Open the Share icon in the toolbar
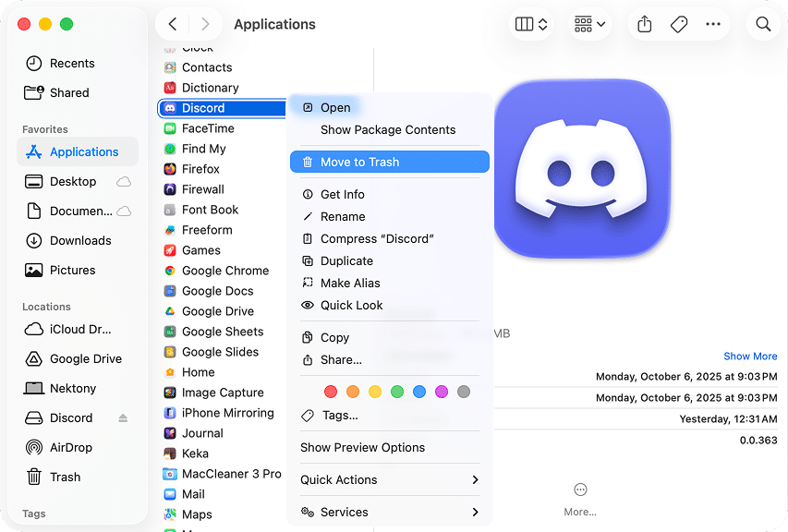 tap(645, 23)
